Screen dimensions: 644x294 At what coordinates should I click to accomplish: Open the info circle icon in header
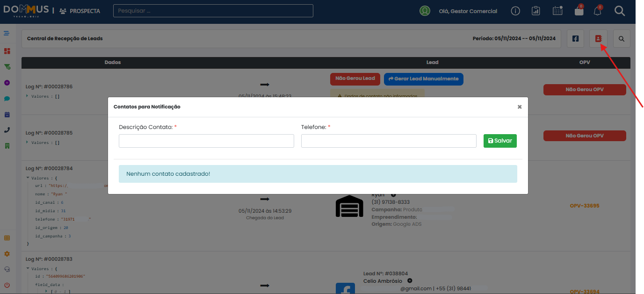(x=515, y=11)
